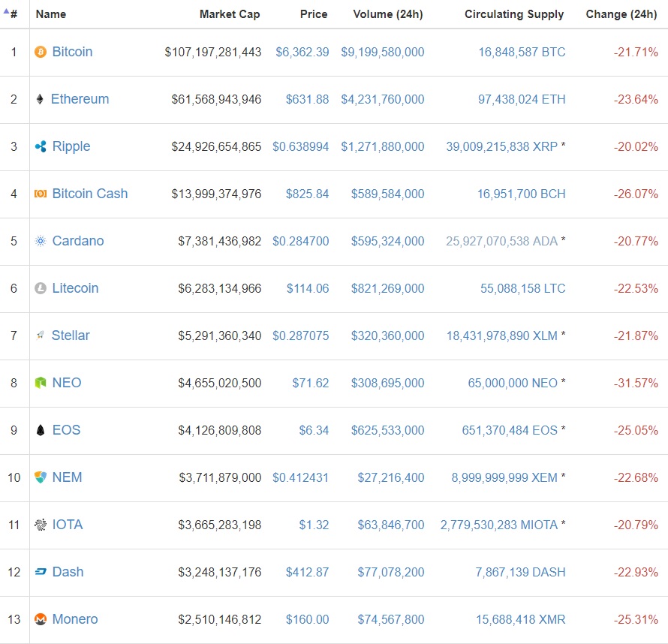Sort table by Circulating Supply header
Viewport: 668px width, 644px height.
pyautogui.click(x=514, y=14)
